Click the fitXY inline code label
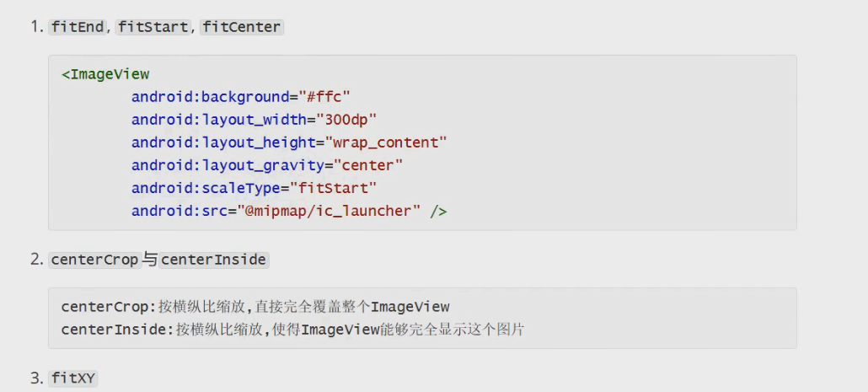868x392 pixels. point(73,379)
